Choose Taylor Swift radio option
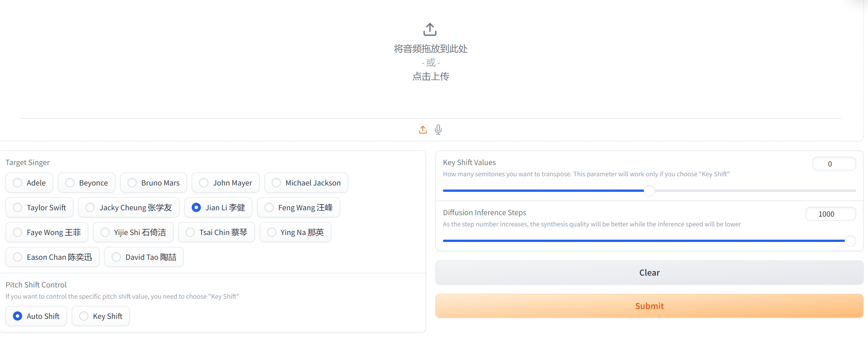868x337 pixels. tap(18, 207)
